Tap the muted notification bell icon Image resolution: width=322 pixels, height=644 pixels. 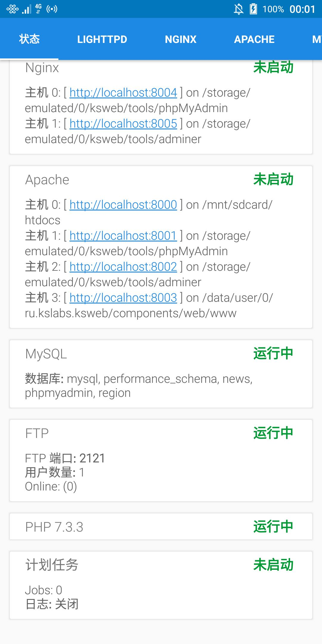(x=239, y=9)
